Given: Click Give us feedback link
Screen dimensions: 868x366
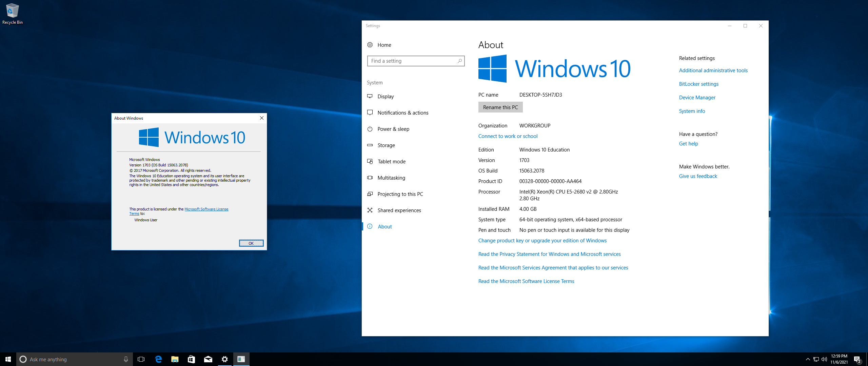Looking at the screenshot, I should 698,176.
